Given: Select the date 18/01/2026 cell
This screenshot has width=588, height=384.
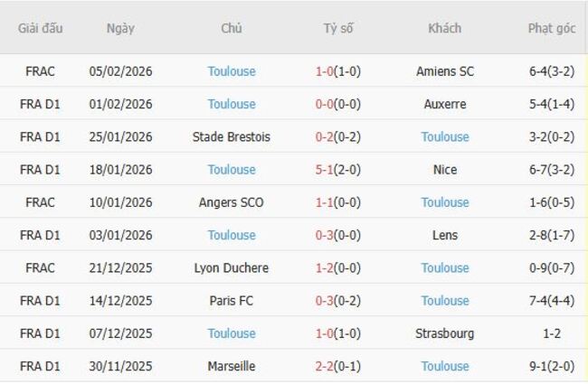Looking at the screenshot, I should click(x=120, y=170).
